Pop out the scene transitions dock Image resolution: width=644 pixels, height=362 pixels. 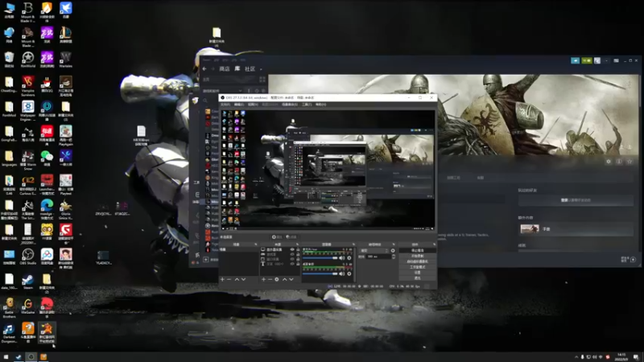click(394, 245)
